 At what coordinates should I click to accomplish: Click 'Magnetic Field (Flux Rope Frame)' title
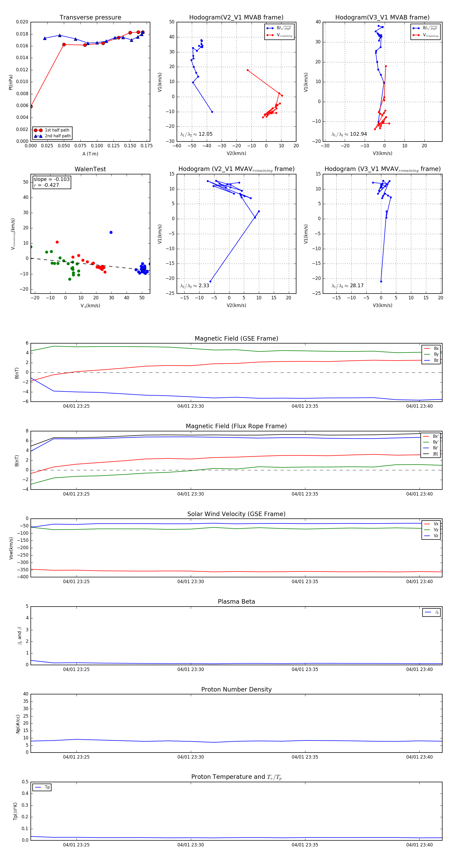click(236, 426)
